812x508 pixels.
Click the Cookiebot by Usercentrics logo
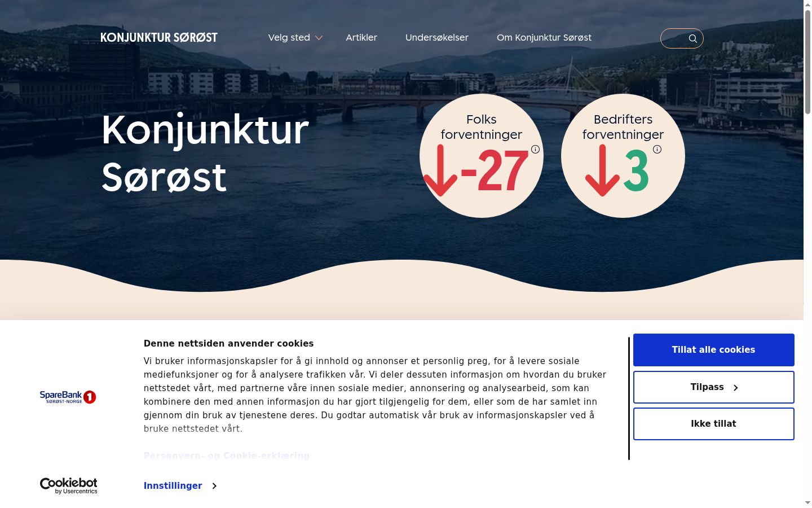click(68, 485)
